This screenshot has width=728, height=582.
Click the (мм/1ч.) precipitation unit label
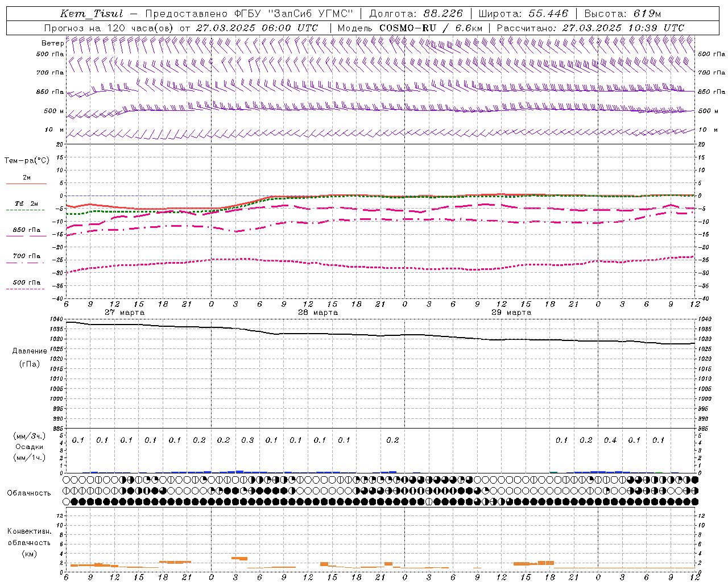30,458
